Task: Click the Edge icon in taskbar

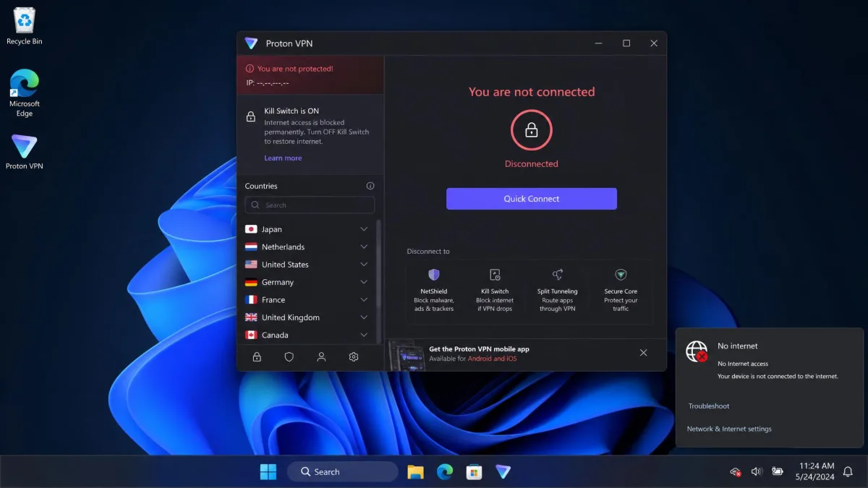Action: pyautogui.click(x=445, y=471)
